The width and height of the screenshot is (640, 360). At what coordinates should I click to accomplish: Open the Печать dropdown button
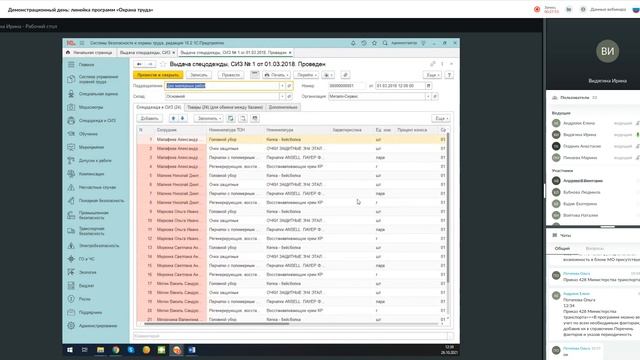[276, 75]
